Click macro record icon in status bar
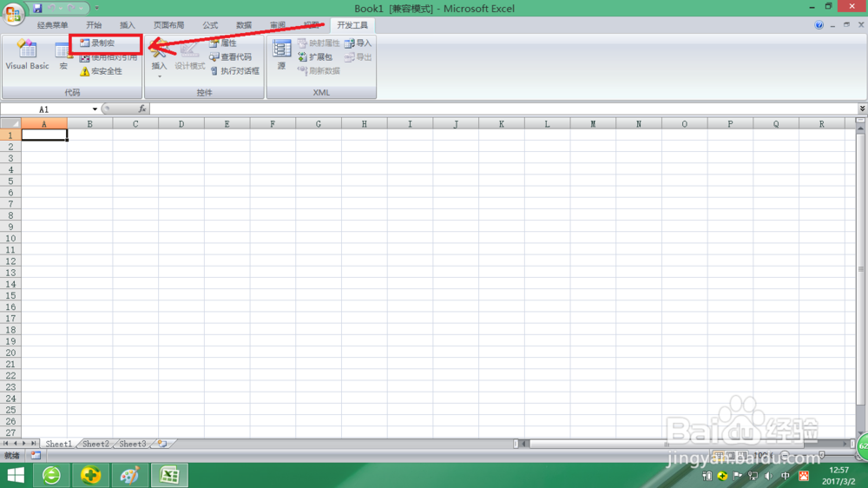868x488 pixels. click(36, 455)
